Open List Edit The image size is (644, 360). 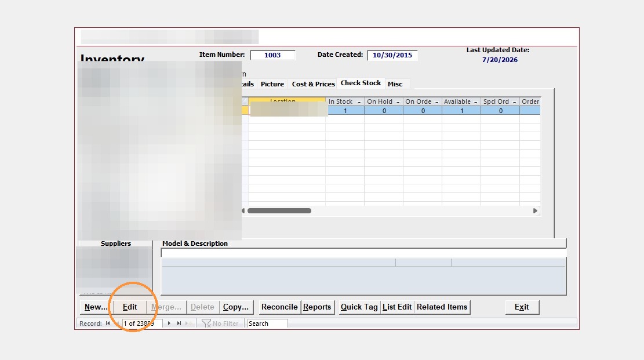[396, 307]
